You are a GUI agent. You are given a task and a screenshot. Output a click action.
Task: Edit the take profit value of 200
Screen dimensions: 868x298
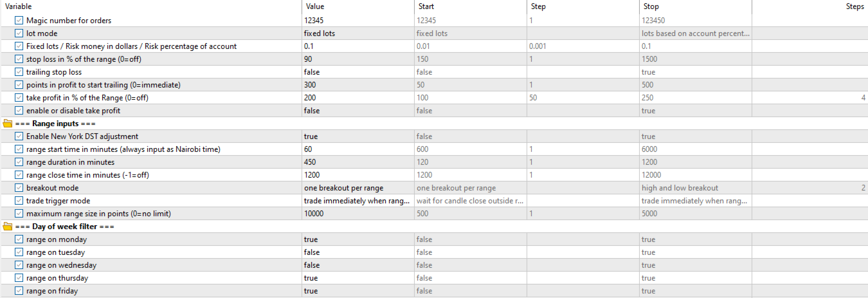pos(357,98)
